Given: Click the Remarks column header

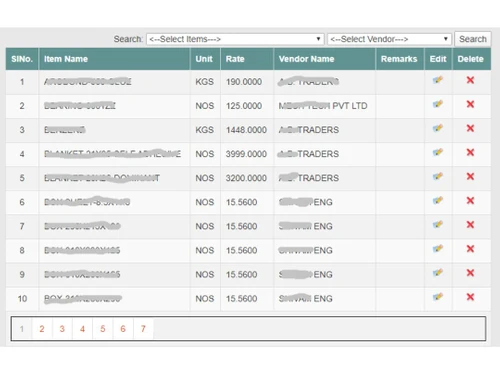Looking at the screenshot, I should tap(400, 59).
